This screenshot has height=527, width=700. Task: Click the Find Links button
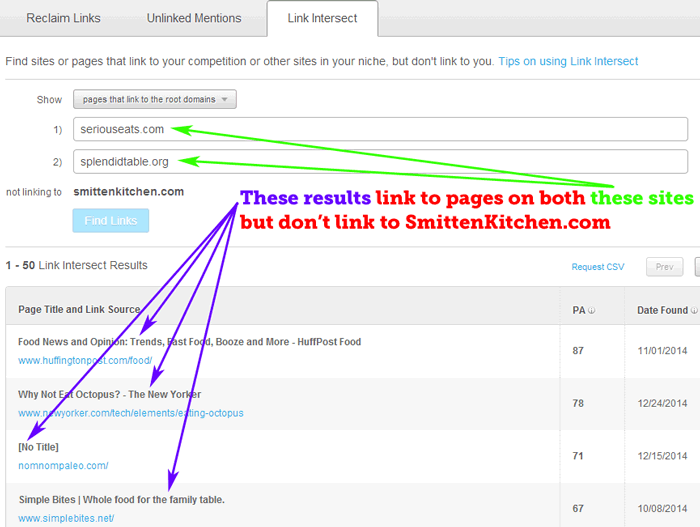111,221
